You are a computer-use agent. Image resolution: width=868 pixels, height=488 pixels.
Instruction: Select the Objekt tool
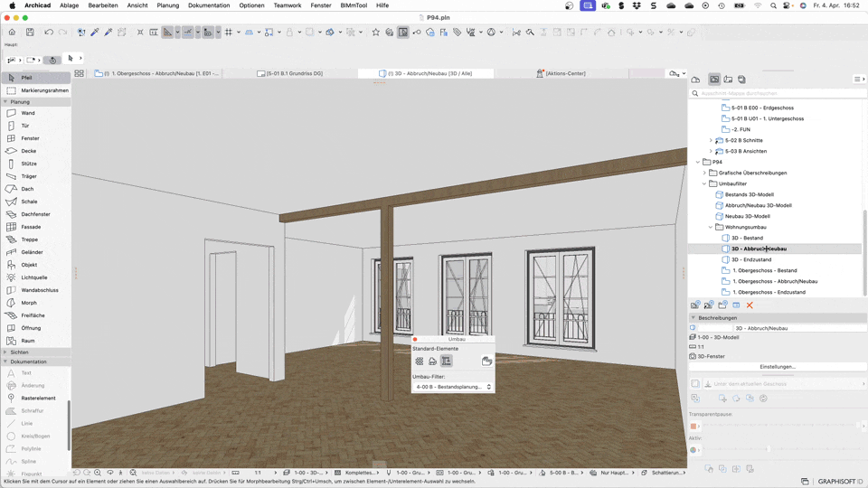coord(36,265)
